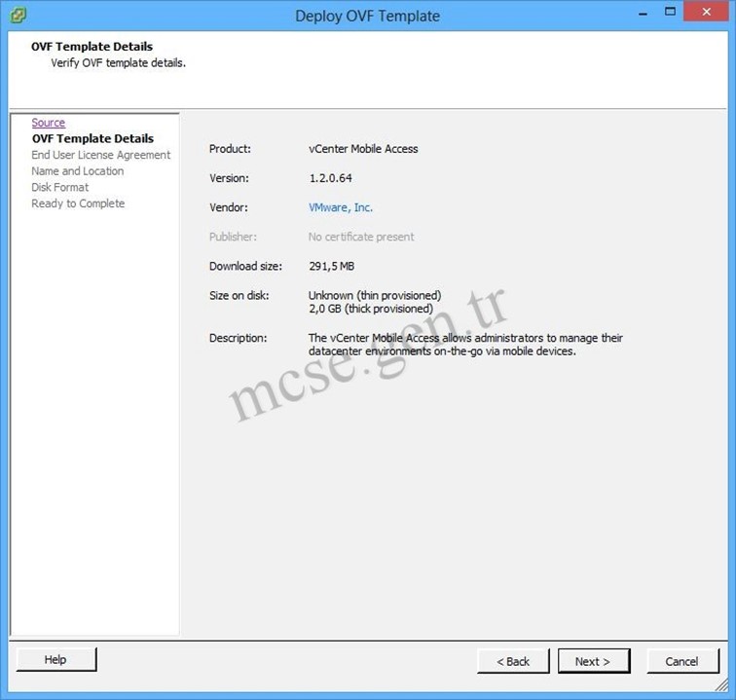Click the Publisher label
This screenshot has height=700, width=736.
[x=234, y=238]
